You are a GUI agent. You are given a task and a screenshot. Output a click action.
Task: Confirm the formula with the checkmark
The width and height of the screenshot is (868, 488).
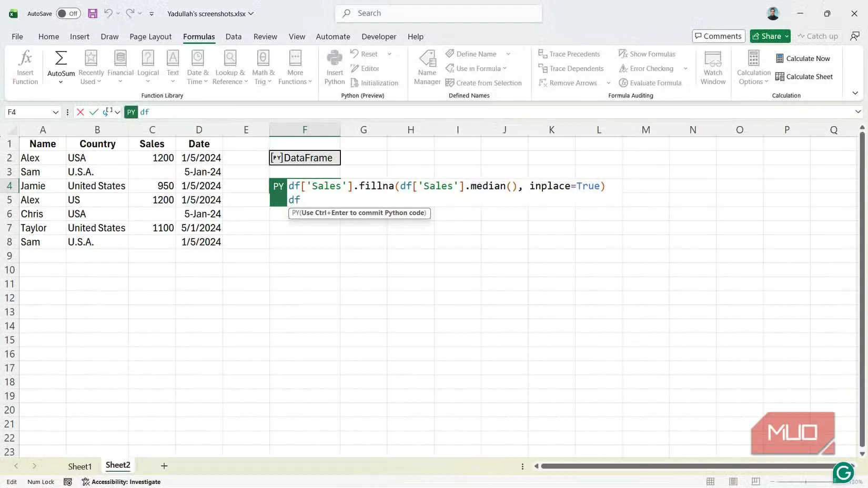click(x=94, y=112)
